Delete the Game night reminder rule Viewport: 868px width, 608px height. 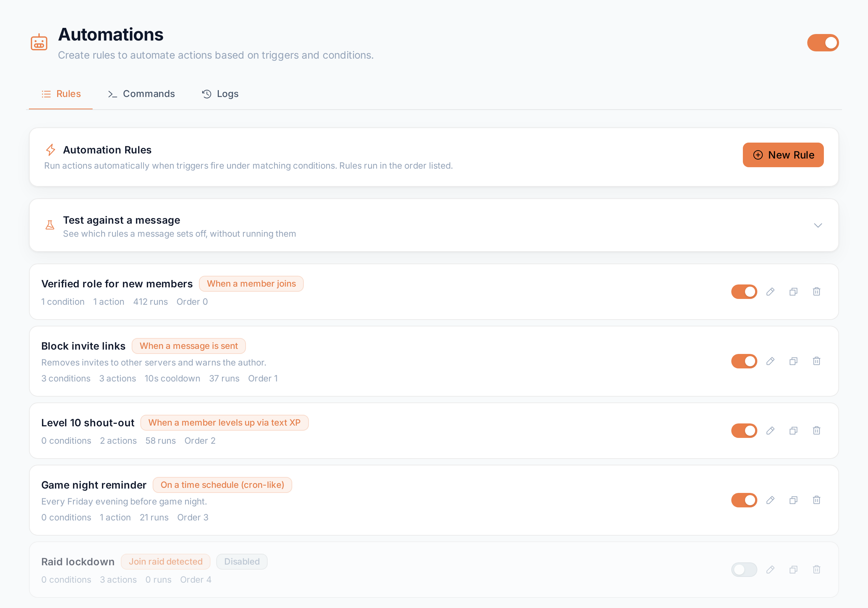click(x=816, y=500)
